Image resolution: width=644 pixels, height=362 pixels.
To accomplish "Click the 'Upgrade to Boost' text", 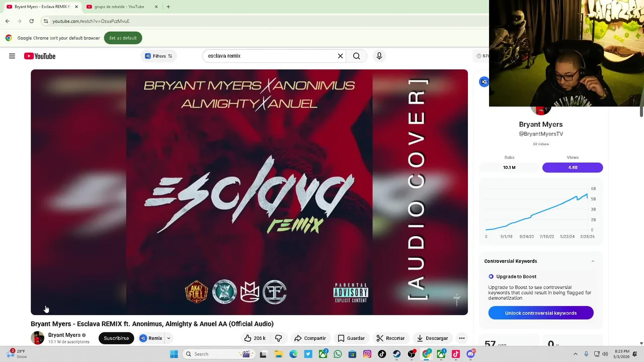I will [x=516, y=277].
